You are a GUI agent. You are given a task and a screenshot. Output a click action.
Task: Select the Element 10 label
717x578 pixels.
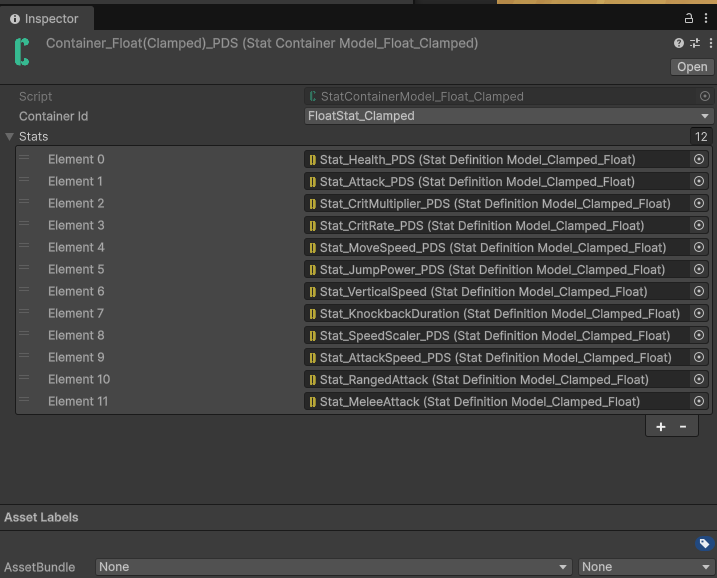[79, 379]
